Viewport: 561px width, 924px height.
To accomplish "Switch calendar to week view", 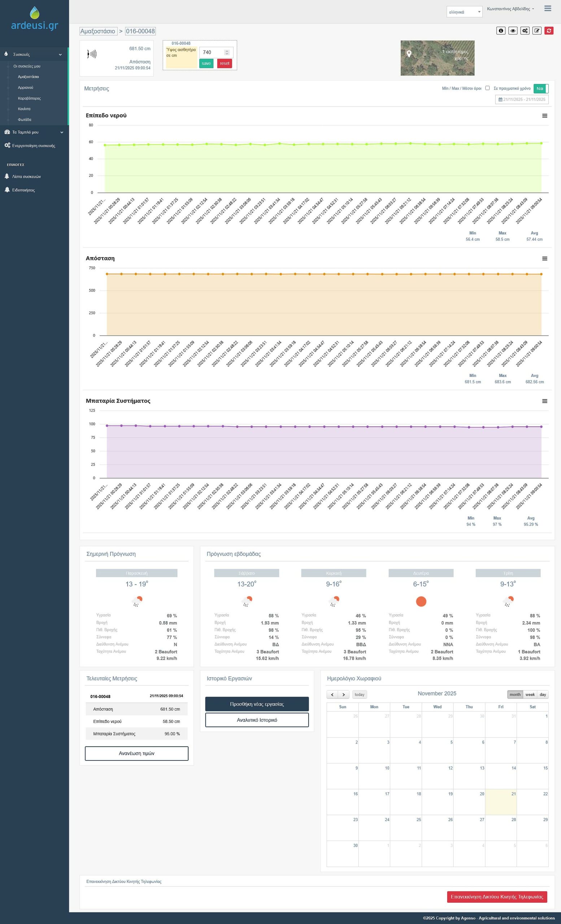I will pos(530,694).
